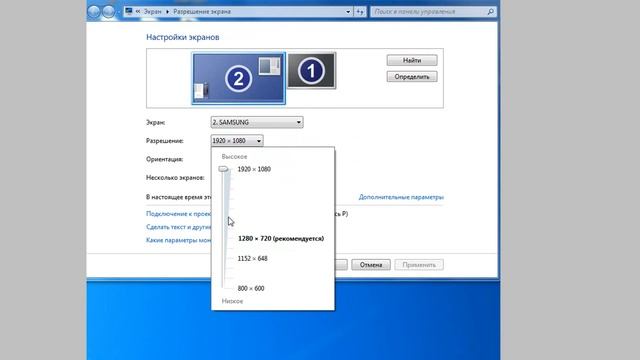Select monitor 2 thumbnail
The width and height of the screenshot is (640, 360).
click(x=238, y=78)
